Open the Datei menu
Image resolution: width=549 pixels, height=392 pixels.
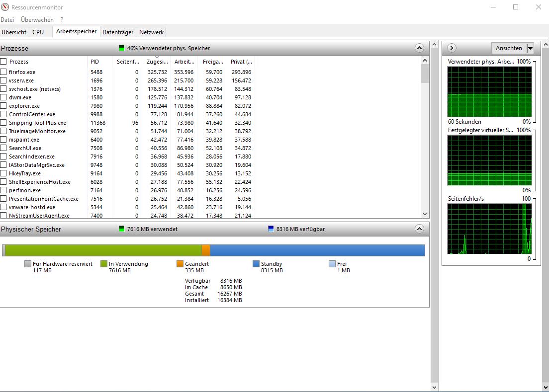coord(7,19)
